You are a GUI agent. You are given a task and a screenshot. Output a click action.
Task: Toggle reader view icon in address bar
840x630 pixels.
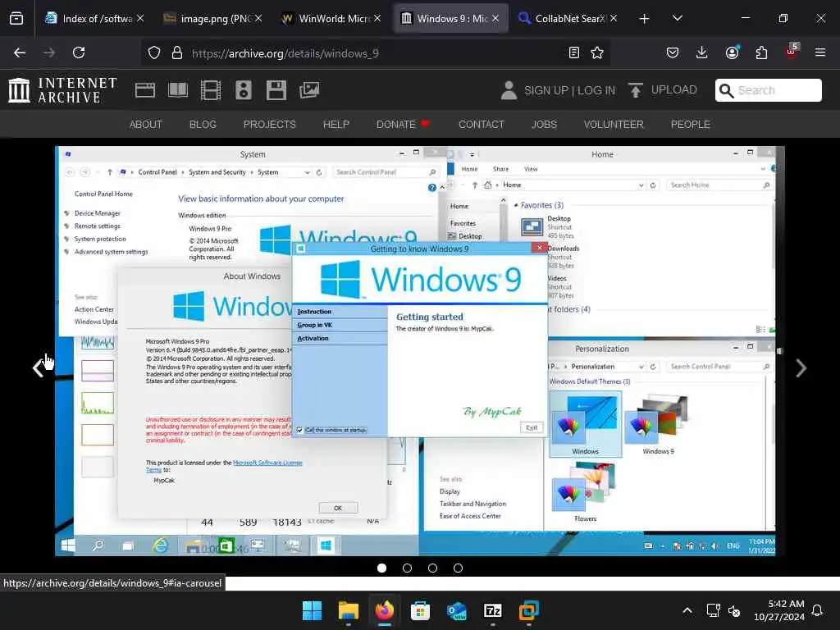coord(573,52)
